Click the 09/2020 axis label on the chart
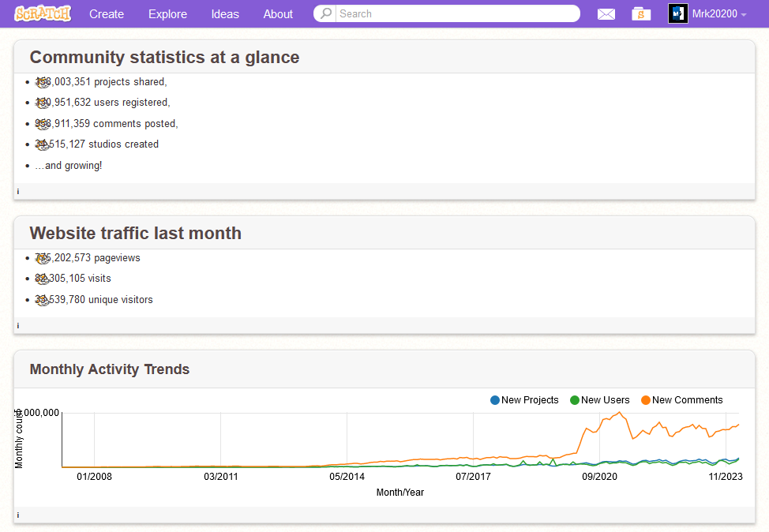 (599, 477)
